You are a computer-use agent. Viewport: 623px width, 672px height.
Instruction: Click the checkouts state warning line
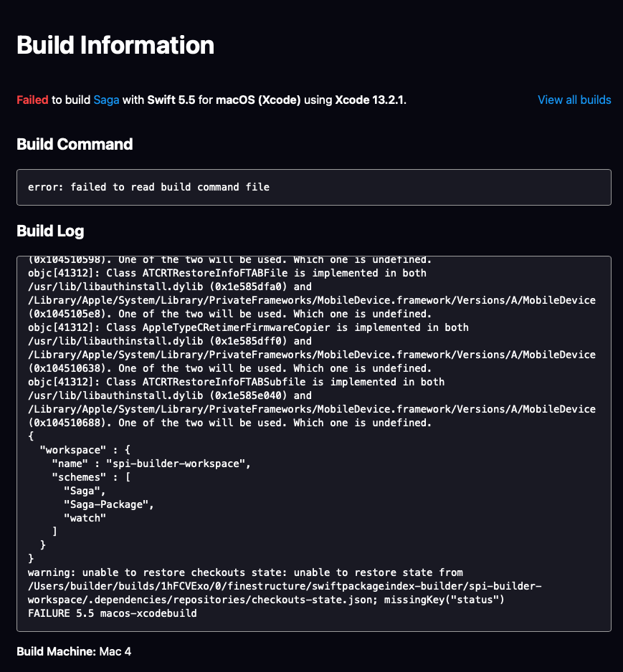[x=245, y=572]
